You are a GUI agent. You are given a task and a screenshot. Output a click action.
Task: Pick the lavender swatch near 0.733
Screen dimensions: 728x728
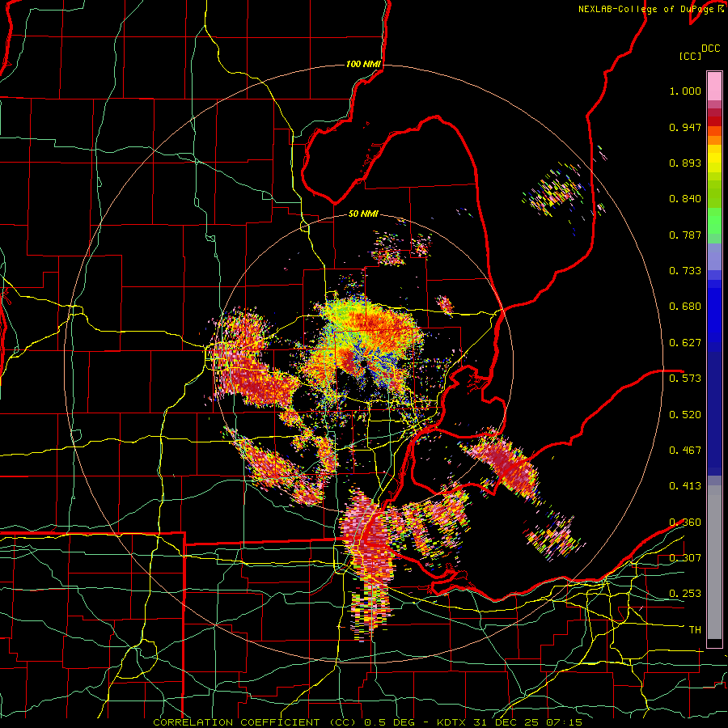(714, 258)
